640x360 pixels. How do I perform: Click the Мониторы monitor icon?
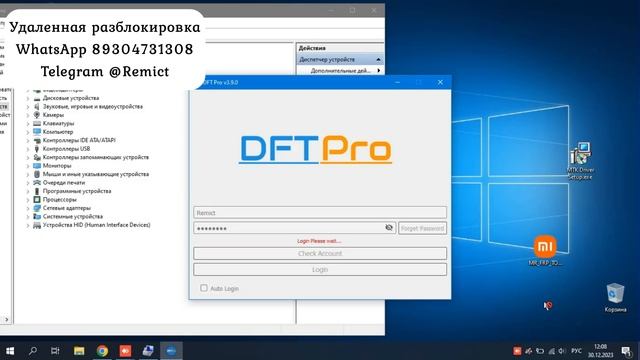[x=37, y=166]
